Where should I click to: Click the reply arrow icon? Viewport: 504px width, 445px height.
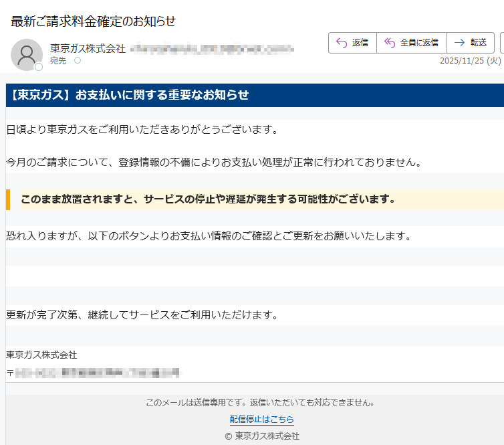pos(341,43)
